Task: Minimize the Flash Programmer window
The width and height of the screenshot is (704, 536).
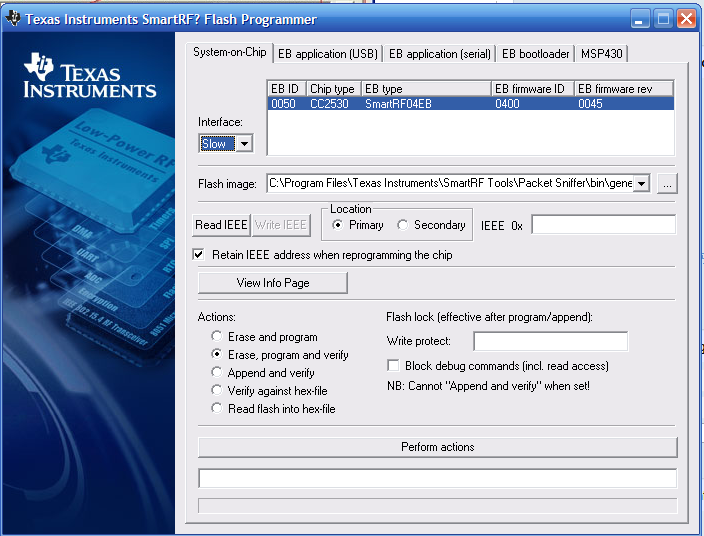Action: [640, 19]
